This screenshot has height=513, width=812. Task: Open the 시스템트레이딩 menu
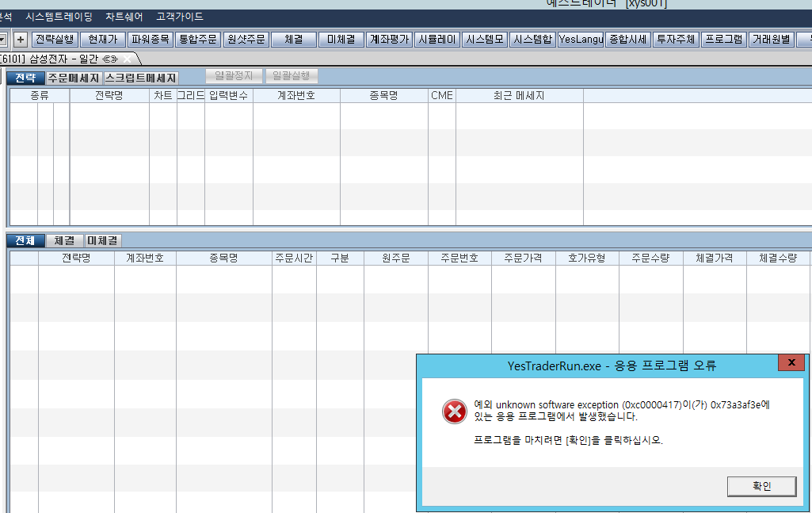pyautogui.click(x=59, y=17)
